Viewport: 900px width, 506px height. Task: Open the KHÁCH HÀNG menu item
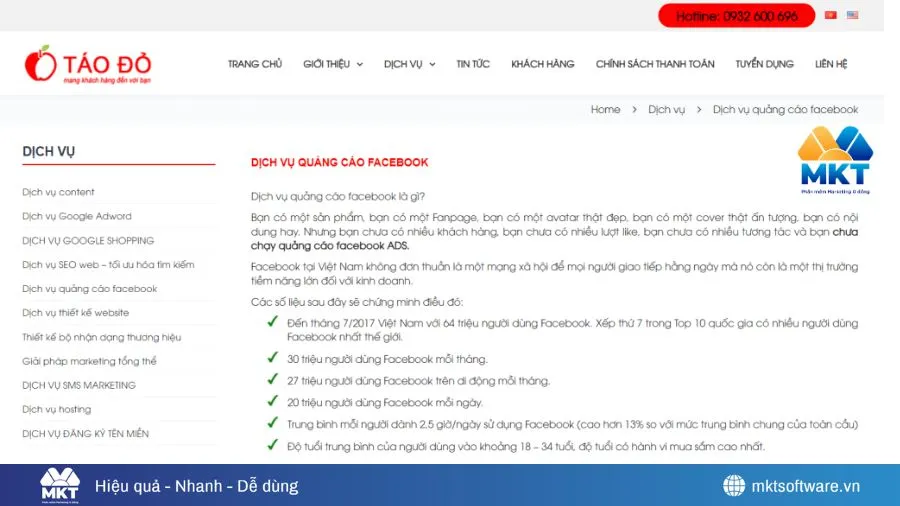pyautogui.click(x=542, y=64)
